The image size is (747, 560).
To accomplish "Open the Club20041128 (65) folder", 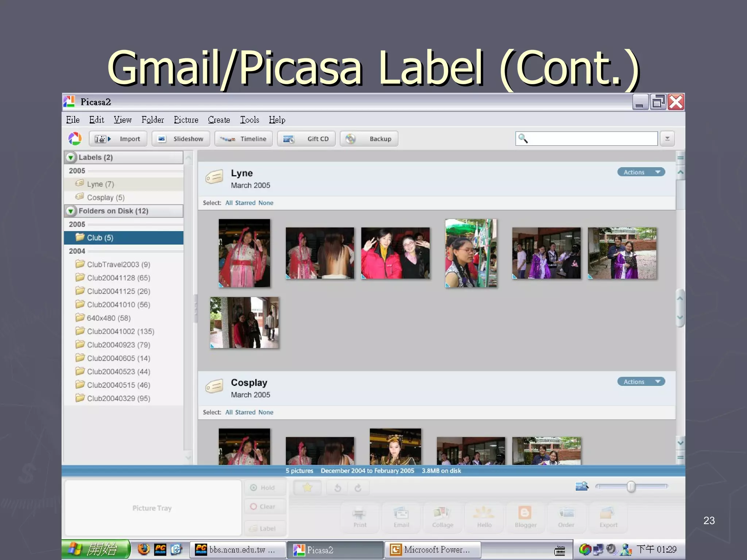I will coord(124,278).
